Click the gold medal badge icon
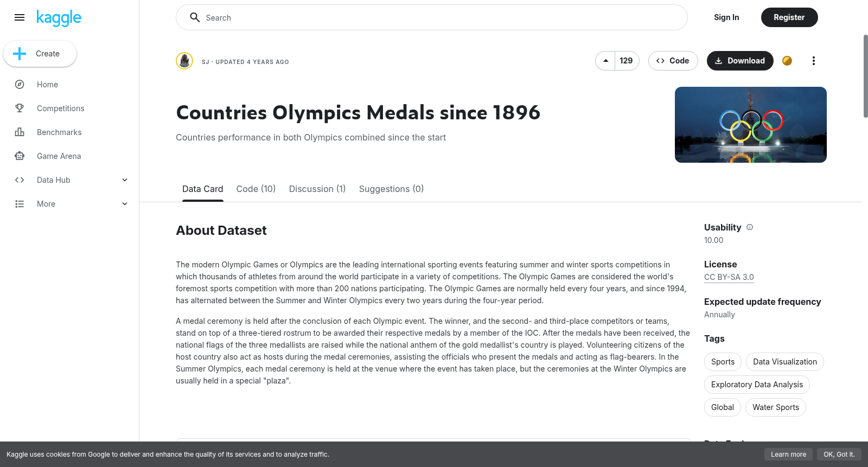Screen dimensions: 868x467 (x=787, y=61)
